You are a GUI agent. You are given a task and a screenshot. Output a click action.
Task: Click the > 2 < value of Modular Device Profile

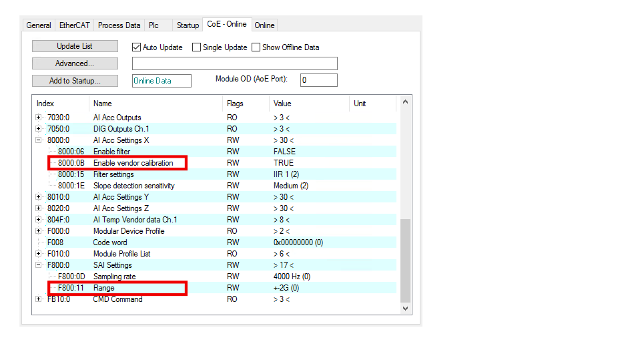282,231
